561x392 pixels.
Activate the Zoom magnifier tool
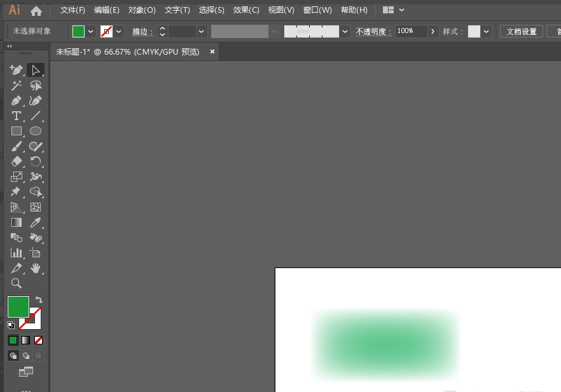click(x=17, y=283)
